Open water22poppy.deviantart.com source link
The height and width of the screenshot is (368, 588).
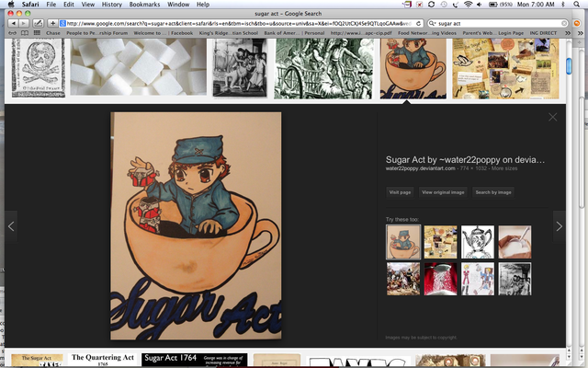pos(421,168)
